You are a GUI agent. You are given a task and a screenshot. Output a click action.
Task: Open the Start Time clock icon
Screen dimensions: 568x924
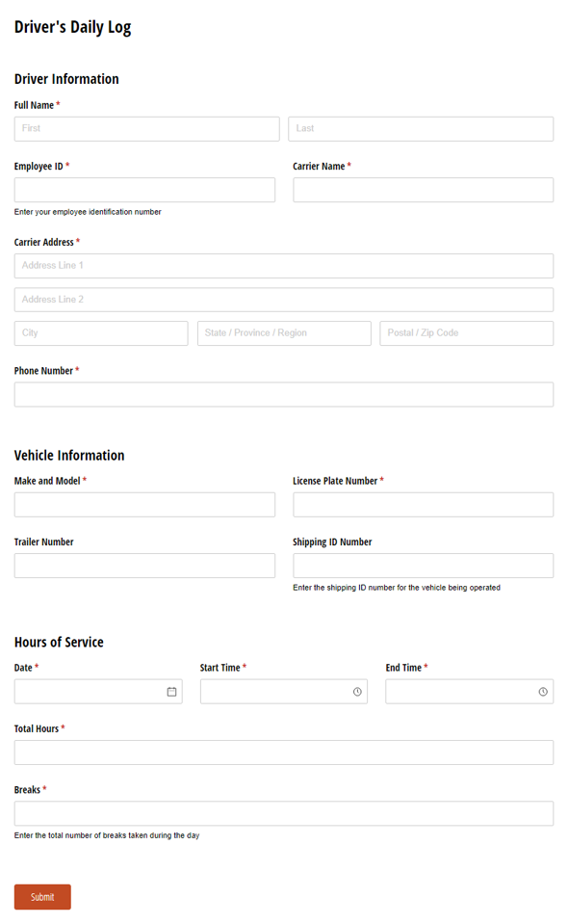[357, 692]
